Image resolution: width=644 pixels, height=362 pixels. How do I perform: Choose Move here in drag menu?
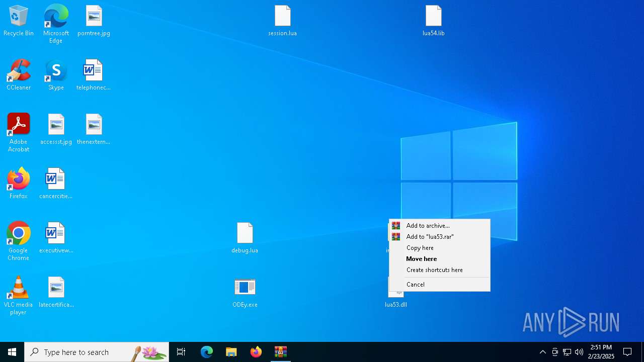[440, 259]
